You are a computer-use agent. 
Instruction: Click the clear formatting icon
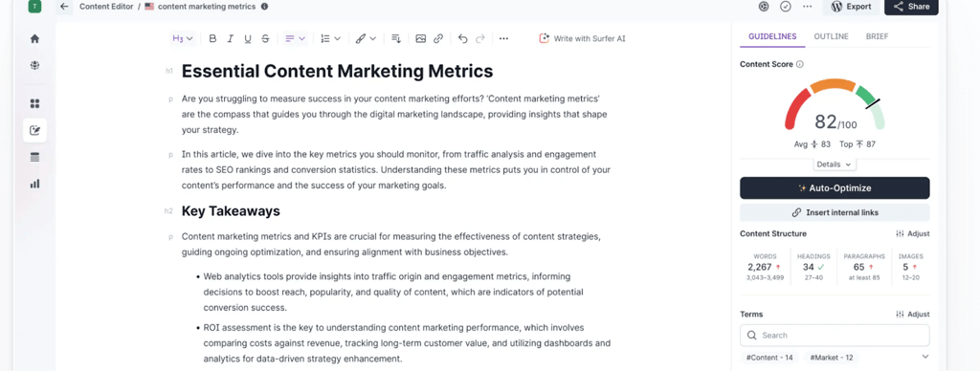[395, 38]
